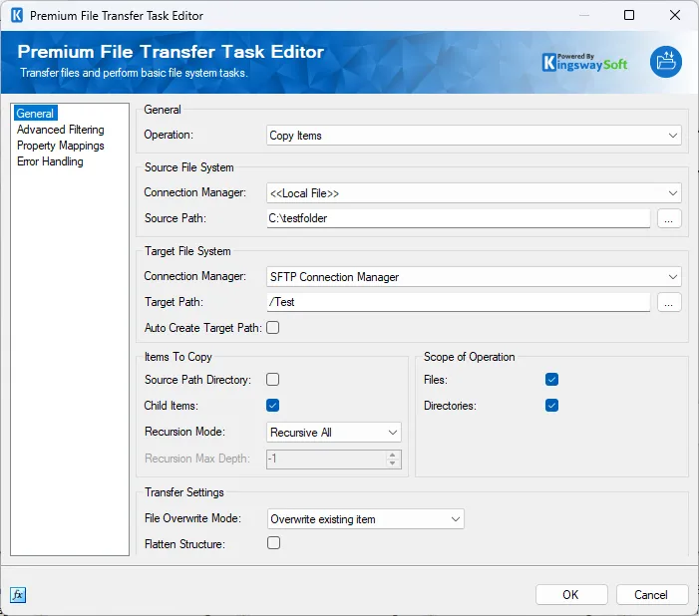699x616 pixels.
Task: Click the 'Recursion Mode:' label
Action: tap(184, 432)
